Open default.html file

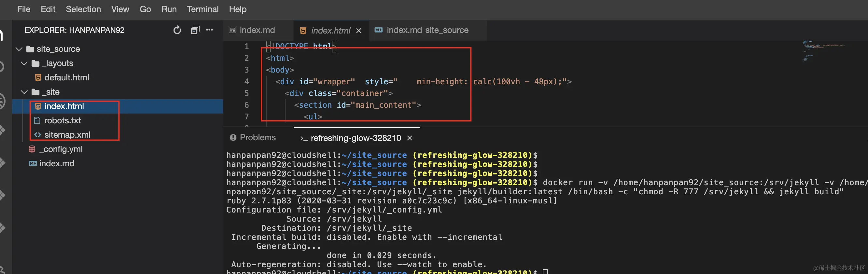pyautogui.click(x=67, y=78)
